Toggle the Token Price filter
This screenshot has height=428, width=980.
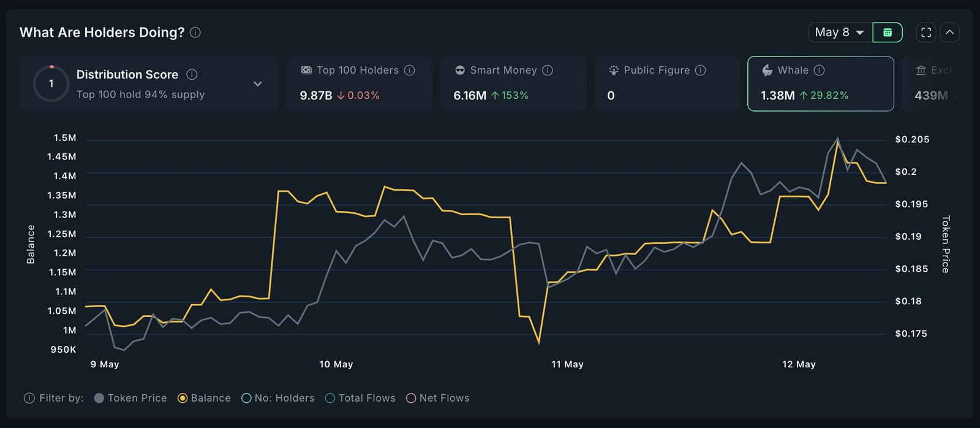pos(130,398)
